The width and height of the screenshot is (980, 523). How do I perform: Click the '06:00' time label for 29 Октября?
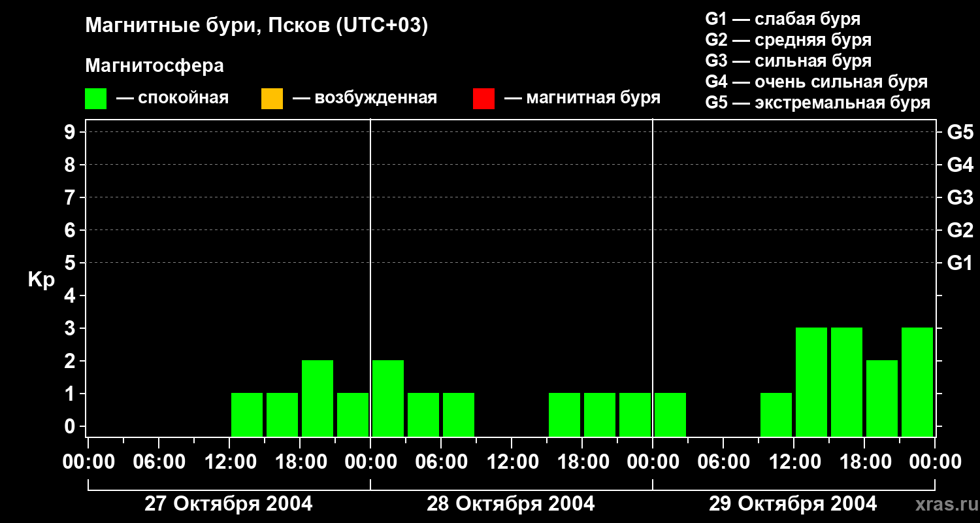(724, 462)
